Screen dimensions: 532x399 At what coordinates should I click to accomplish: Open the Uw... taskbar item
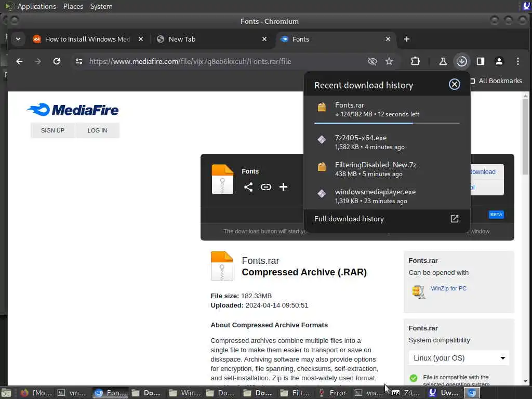[x=444, y=393]
